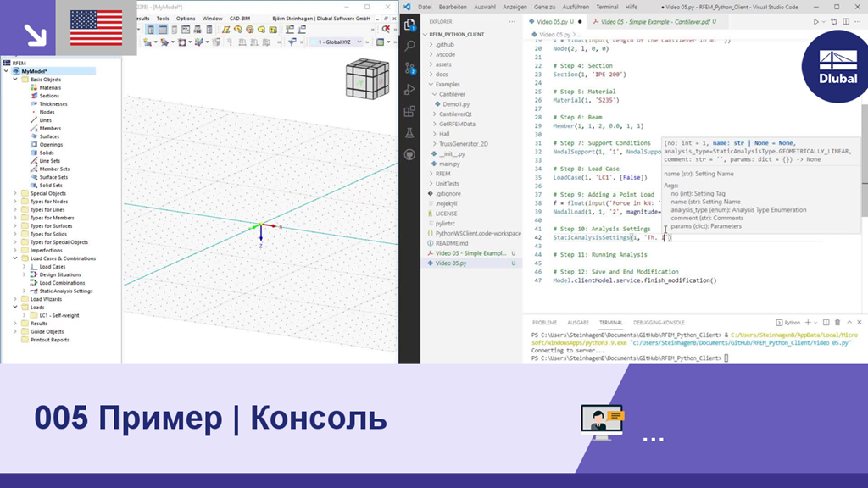The image size is (868, 488).
Task: Expand the Results node in RFEM navigator
Action: tap(15, 324)
